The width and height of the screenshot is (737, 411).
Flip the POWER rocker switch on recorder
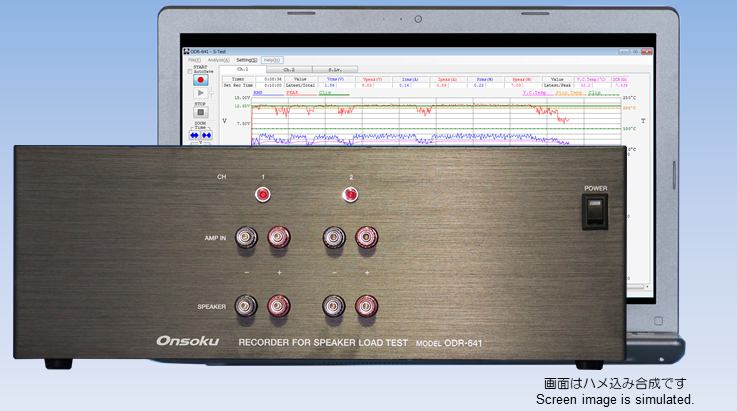click(595, 212)
